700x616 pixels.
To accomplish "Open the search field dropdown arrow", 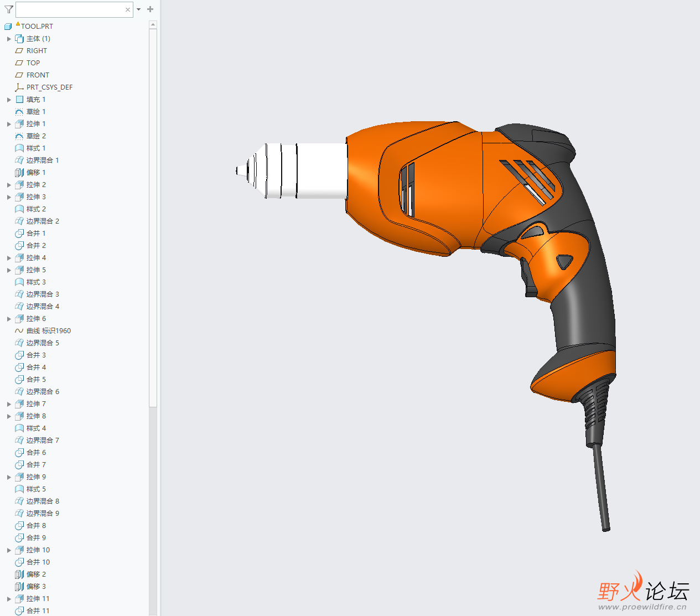I will point(138,9).
